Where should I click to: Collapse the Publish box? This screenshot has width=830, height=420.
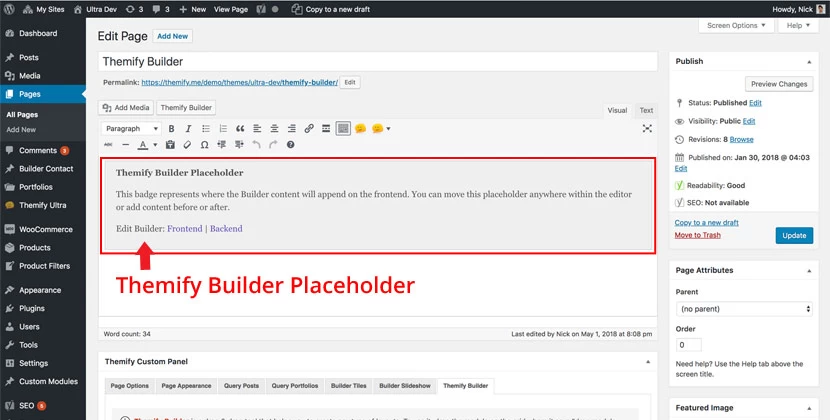pyautogui.click(x=809, y=62)
